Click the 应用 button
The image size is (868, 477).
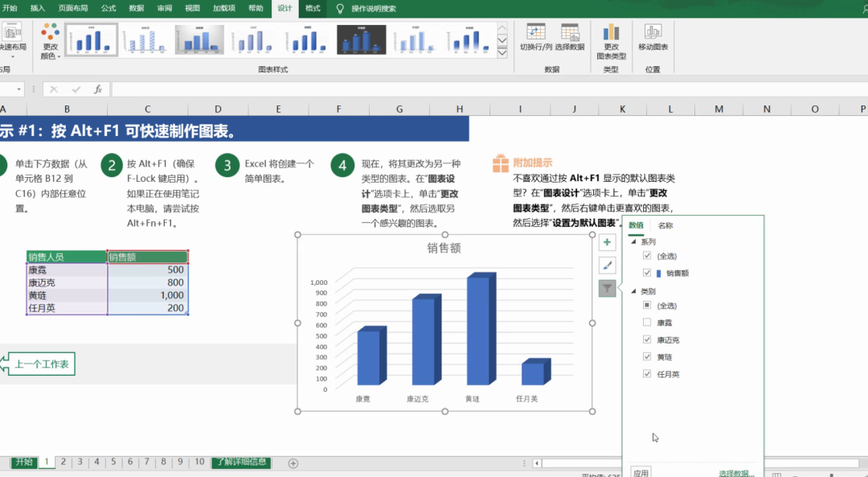click(x=641, y=472)
